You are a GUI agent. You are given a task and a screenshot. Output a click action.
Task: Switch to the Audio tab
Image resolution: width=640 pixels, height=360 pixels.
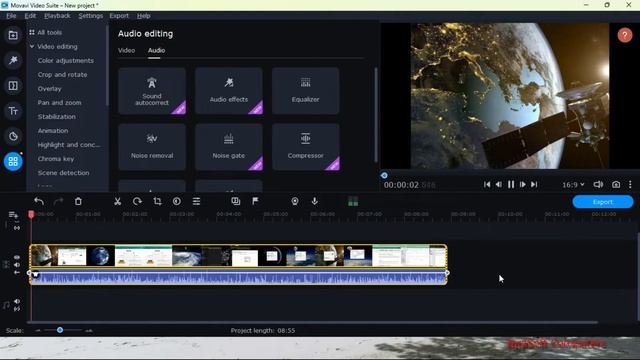156,50
